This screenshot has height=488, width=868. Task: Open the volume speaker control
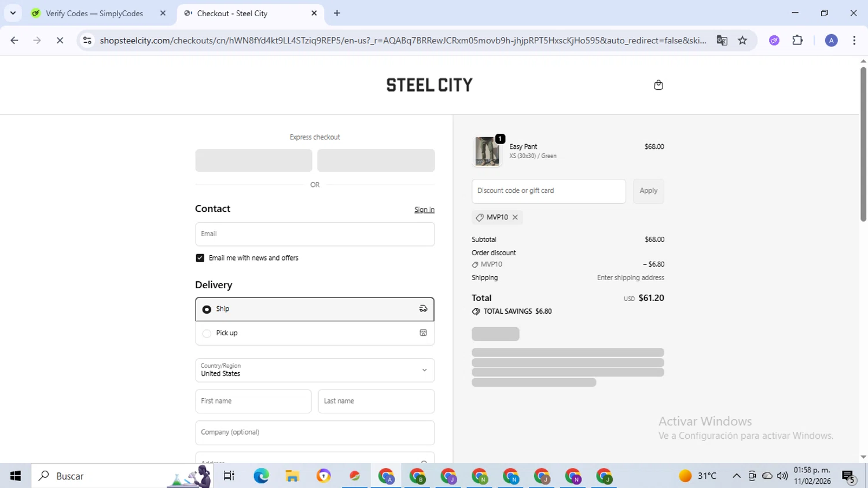tap(782, 476)
